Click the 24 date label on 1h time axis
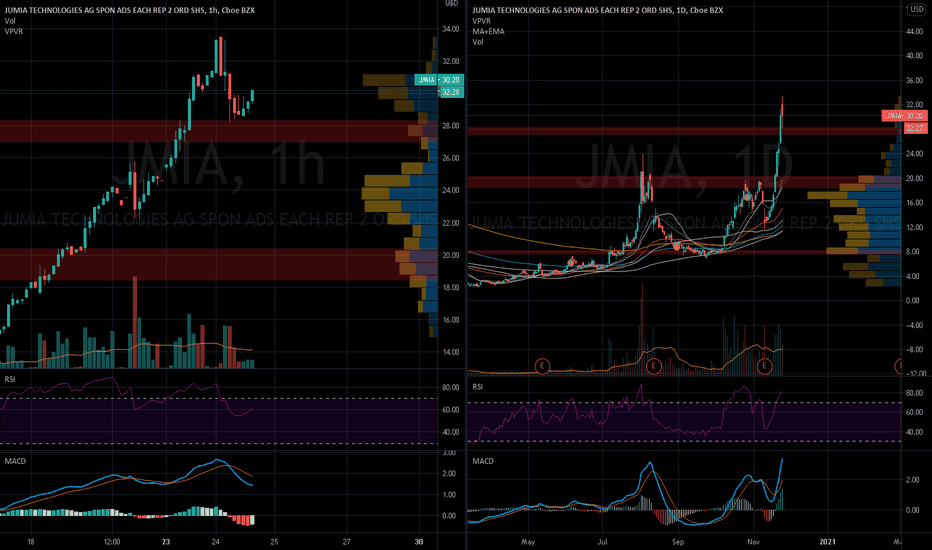The image size is (932, 550). (216, 542)
